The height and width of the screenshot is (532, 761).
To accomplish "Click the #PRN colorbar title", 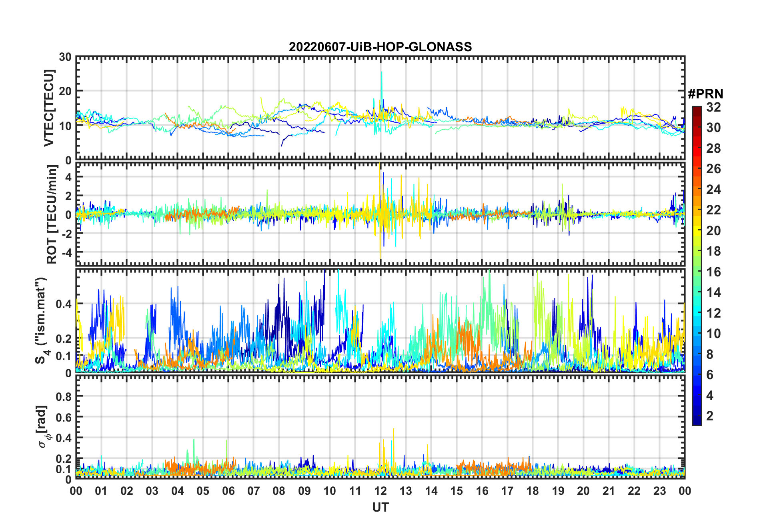I will (705, 94).
